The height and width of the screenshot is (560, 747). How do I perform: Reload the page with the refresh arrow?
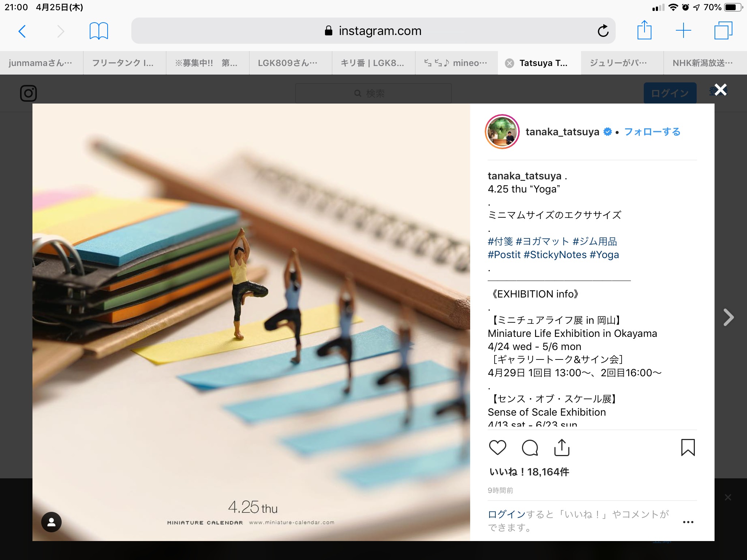click(603, 31)
